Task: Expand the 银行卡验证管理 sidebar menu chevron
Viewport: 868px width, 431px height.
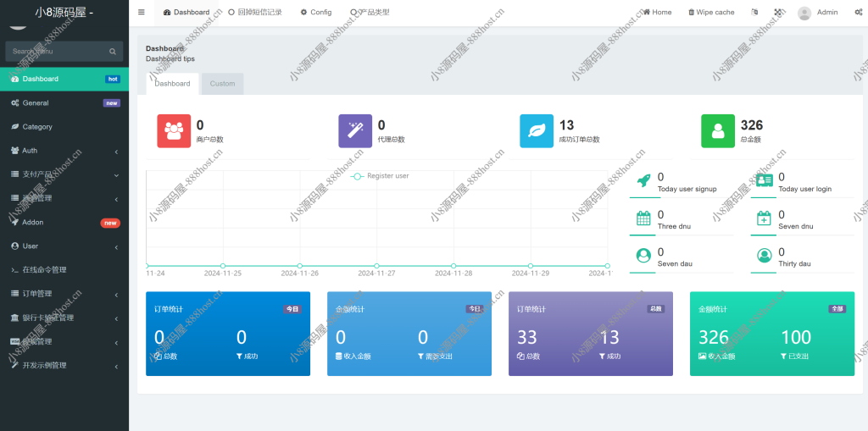Action: [x=116, y=318]
